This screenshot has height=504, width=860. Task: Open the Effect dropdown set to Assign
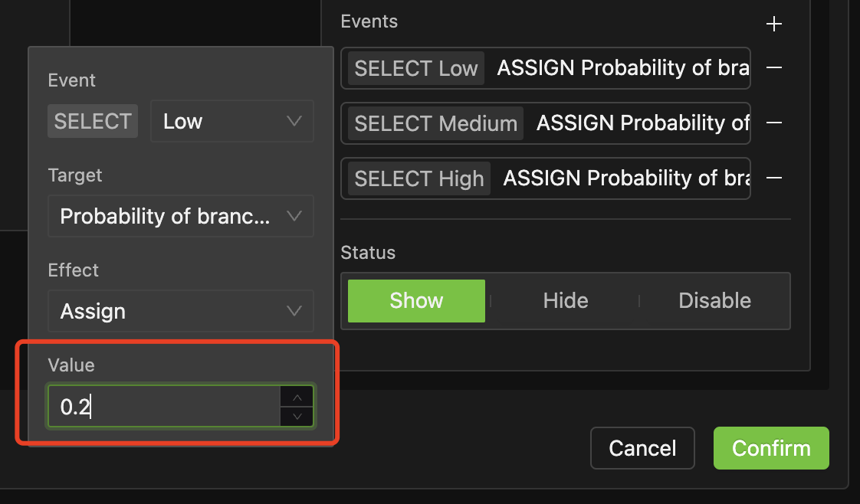point(180,312)
